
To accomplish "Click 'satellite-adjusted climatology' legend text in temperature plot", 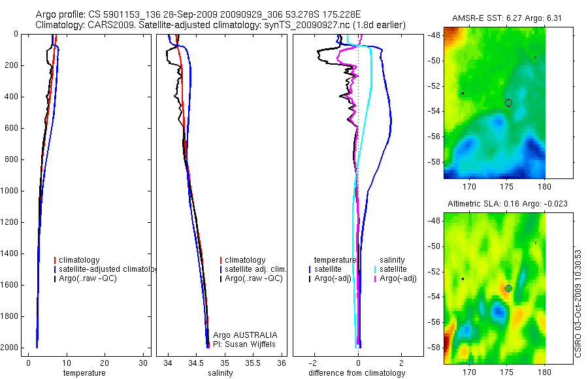I will point(108,269).
